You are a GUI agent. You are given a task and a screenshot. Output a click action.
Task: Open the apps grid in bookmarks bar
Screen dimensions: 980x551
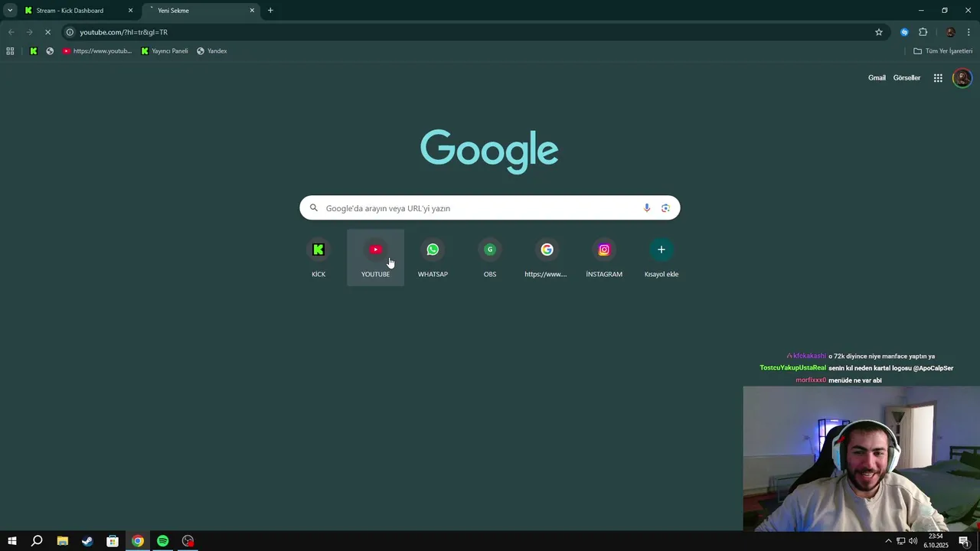10,51
